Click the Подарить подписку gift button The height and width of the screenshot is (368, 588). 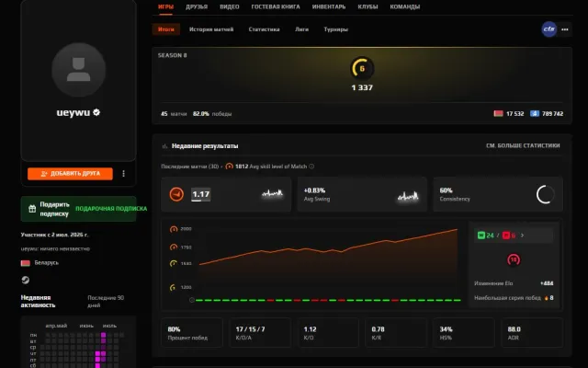(78, 209)
